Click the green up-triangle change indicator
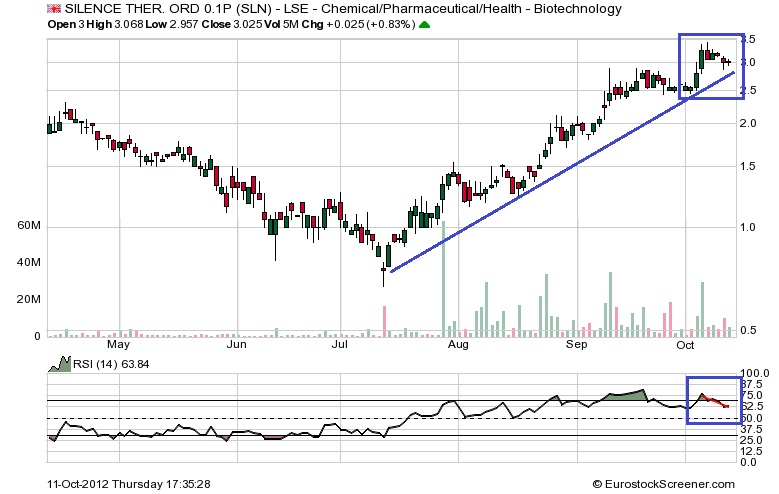This screenshot has height=494, width=779. coord(424,24)
